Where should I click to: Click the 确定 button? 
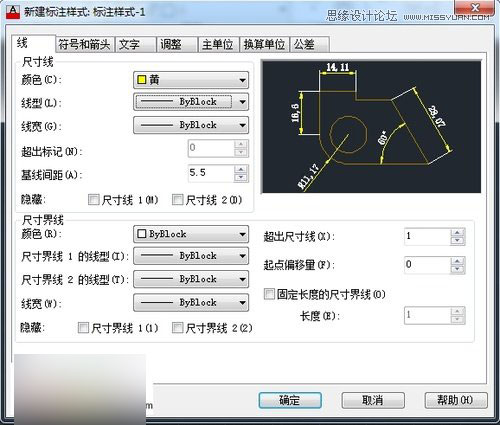point(290,400)
